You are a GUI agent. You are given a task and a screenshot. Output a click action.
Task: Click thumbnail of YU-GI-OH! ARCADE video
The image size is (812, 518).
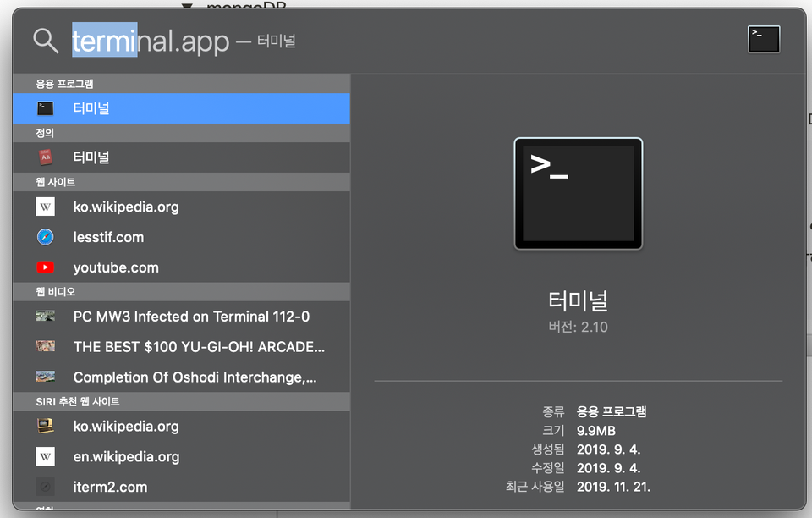pos(46,346)
